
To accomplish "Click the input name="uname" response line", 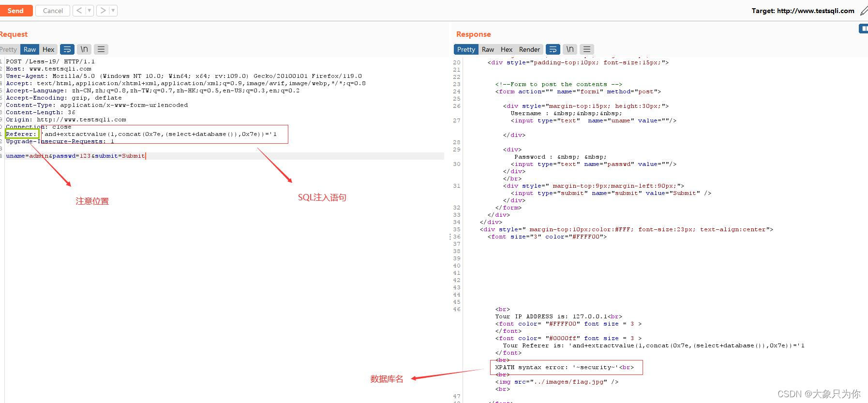I will tap(593, 120).
